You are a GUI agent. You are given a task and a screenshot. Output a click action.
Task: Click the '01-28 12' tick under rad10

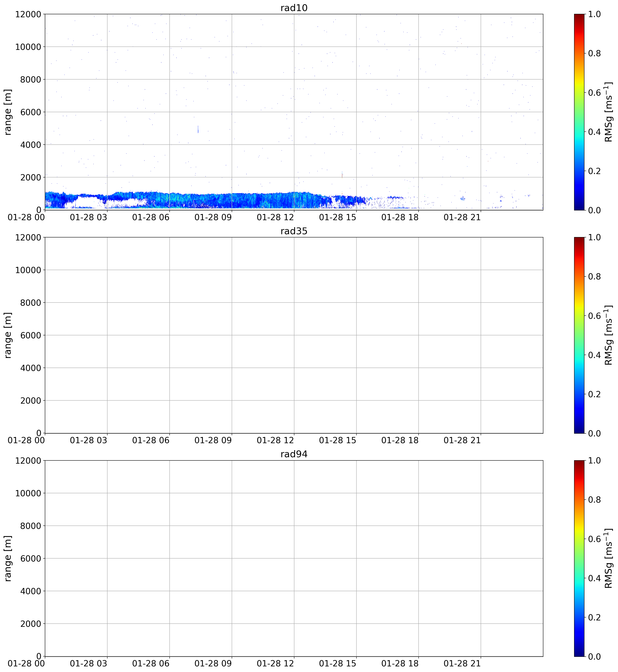(x=275, y=217)
